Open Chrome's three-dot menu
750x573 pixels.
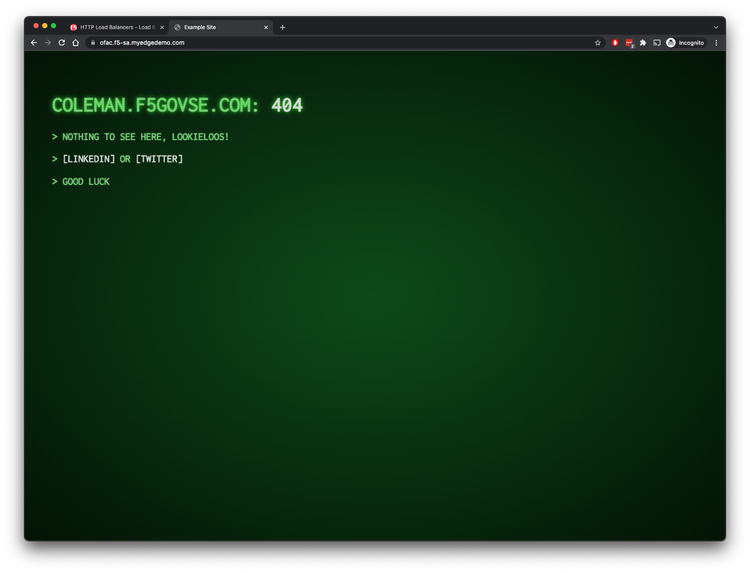pos(716,43)
